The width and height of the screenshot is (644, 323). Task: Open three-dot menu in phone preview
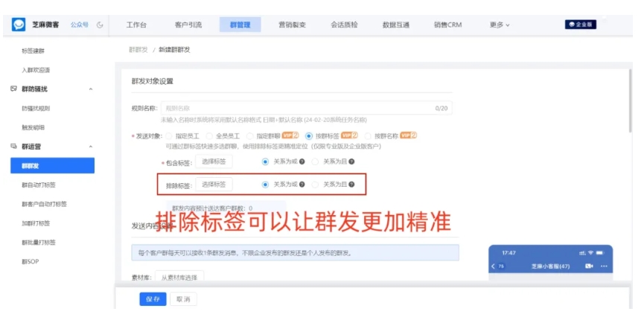[604, 266]
